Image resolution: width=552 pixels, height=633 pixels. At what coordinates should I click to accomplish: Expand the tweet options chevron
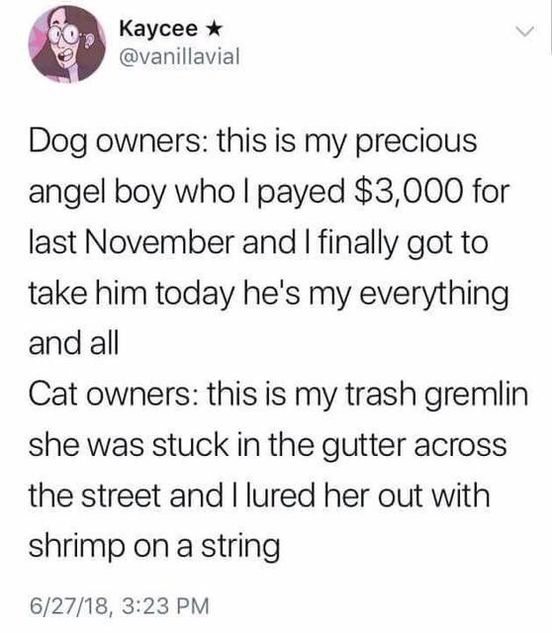(526, 31)
